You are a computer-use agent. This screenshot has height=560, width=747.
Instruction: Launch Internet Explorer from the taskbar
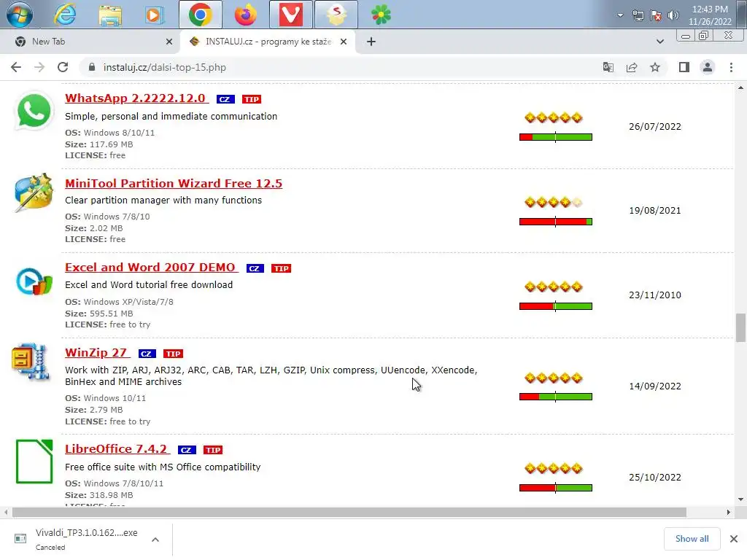tap(65, 15)
